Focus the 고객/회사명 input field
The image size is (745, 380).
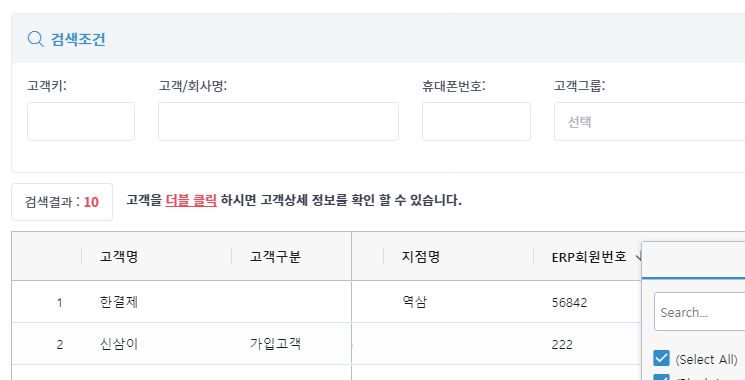(278, 122)
